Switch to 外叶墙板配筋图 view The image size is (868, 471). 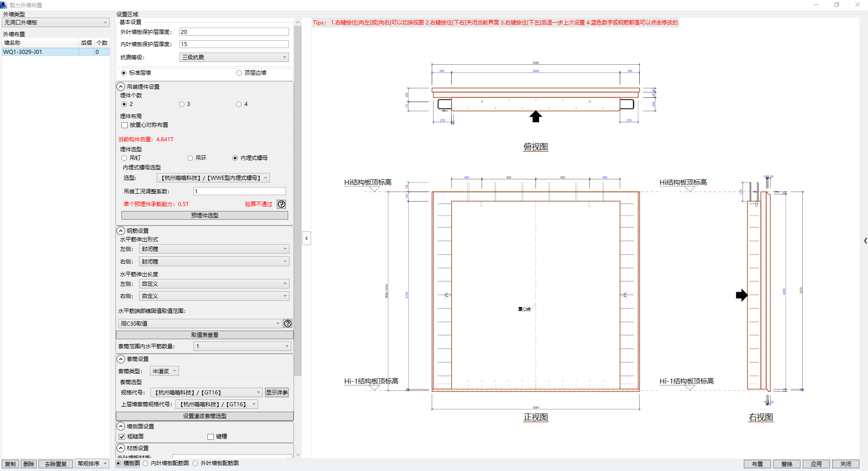tap(195, 463)
